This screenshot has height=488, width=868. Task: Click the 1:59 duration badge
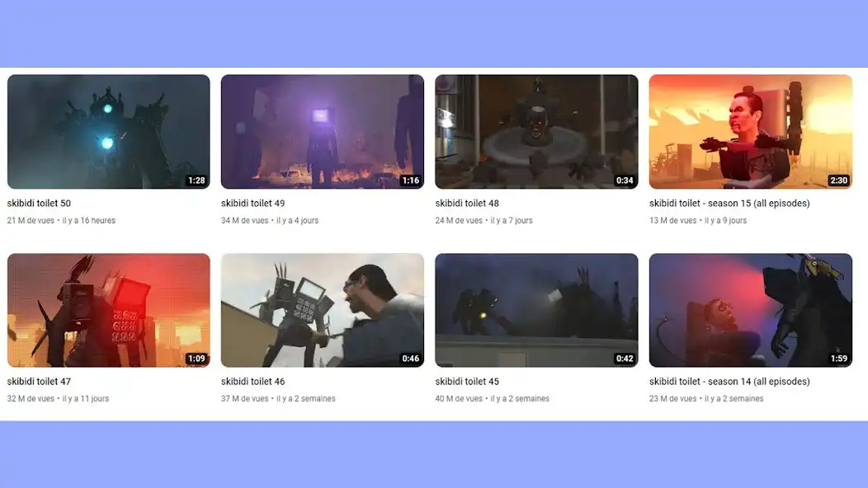tap(838, 359)
